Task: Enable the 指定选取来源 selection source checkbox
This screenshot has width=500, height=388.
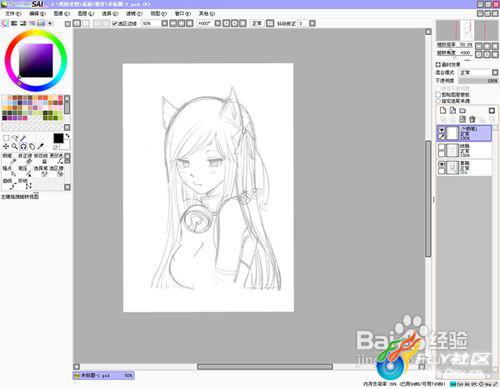Action: (438, 101)
